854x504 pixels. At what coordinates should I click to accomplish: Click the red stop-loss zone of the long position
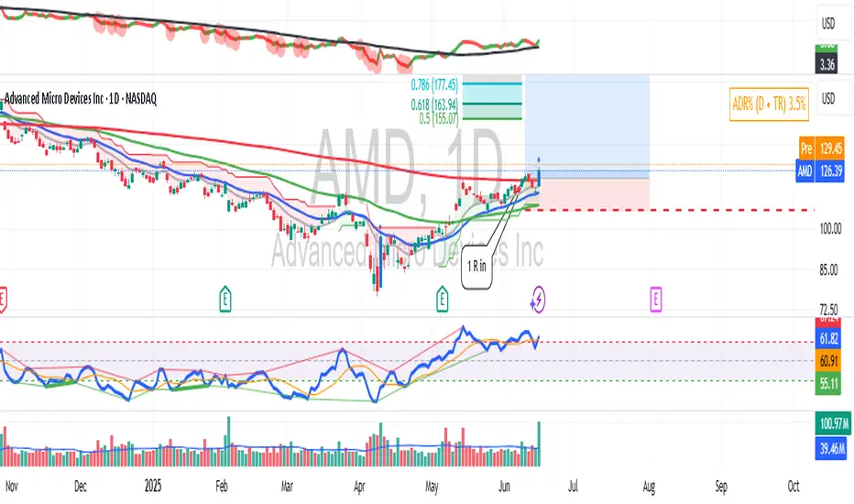[591, 192]
